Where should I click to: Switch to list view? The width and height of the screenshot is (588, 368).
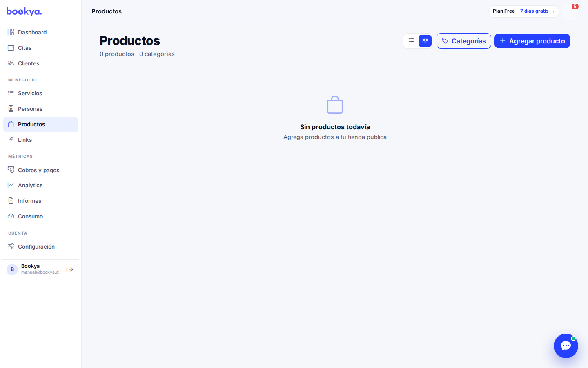[x=412, y=40]
